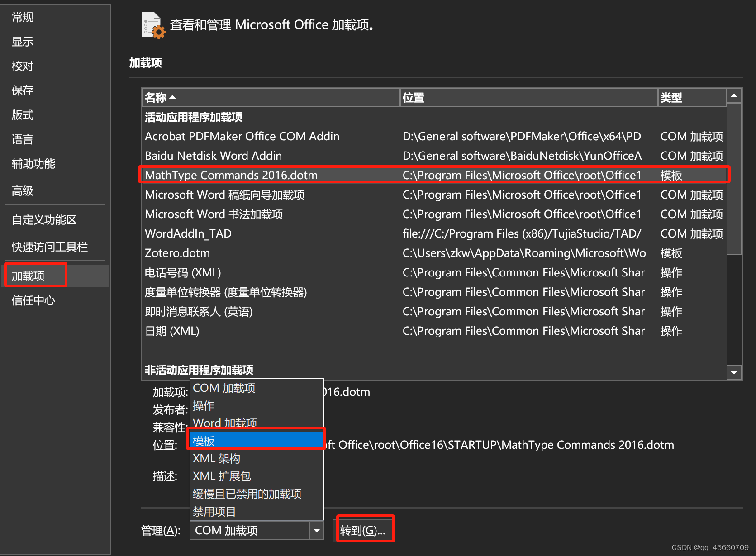
Task: Click the 操作 type cell of 日期 (XML)
Action: coord(671,331)
